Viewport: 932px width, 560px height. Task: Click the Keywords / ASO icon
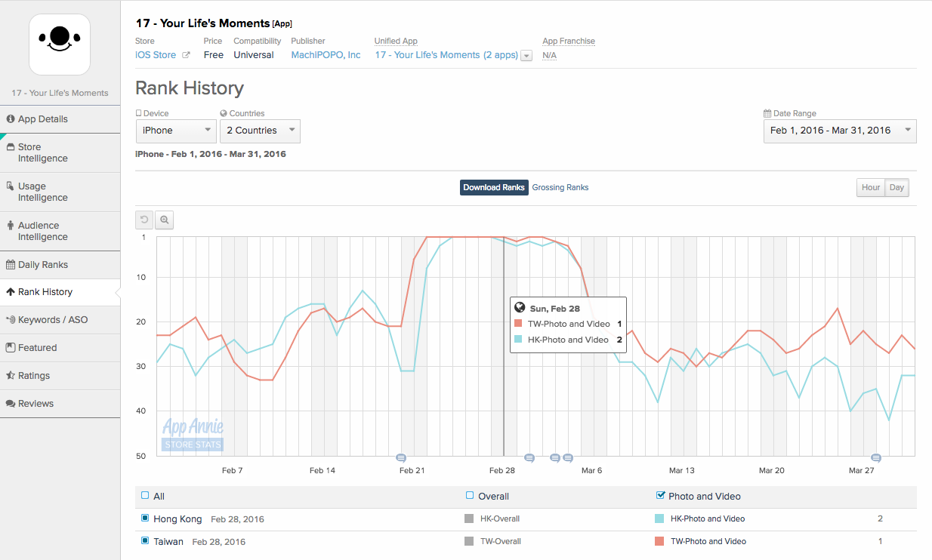pos(11,320)
